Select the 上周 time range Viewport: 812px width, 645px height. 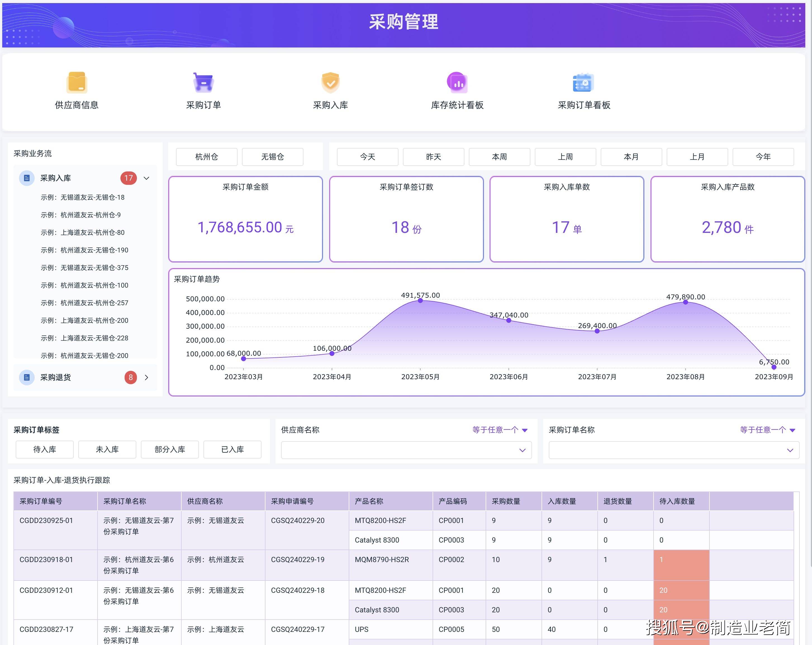pyautogui.click(x=565, y=157)
